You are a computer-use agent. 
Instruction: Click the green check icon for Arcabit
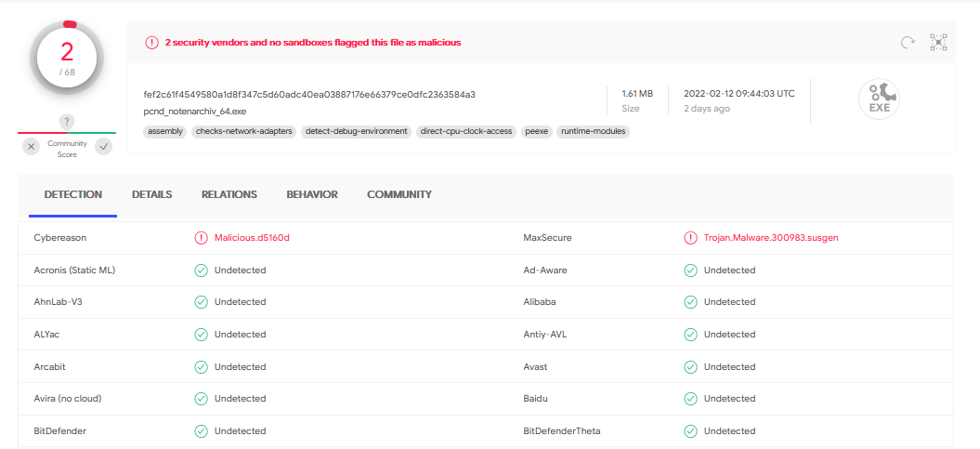201,366
